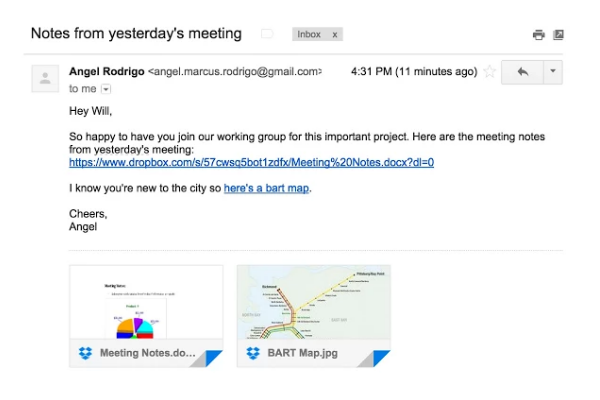Click the Dropbox icon on Meeting Notes attachment
The width and height of the screenshot is (600, 400).
click(85, 353)
